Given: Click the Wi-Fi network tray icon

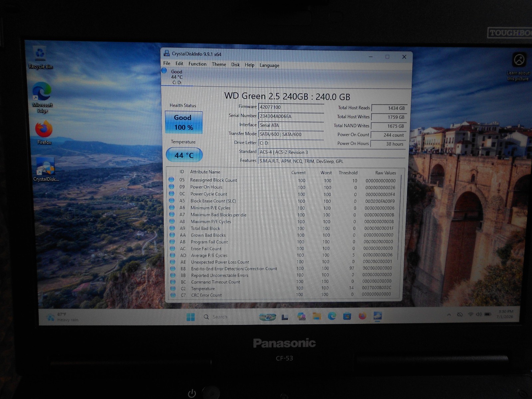Looking at the screenshot, I should 470,314.
